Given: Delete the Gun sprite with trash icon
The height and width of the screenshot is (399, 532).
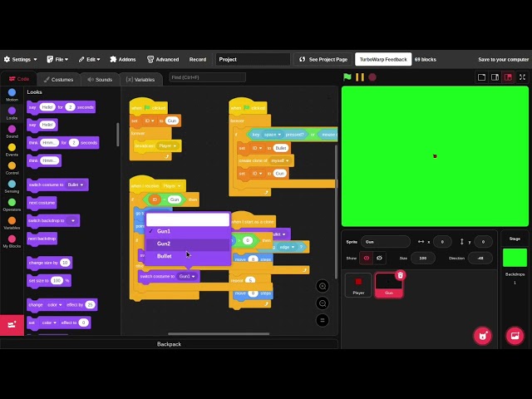Looking at the screenshot, I should coord(401,275).
